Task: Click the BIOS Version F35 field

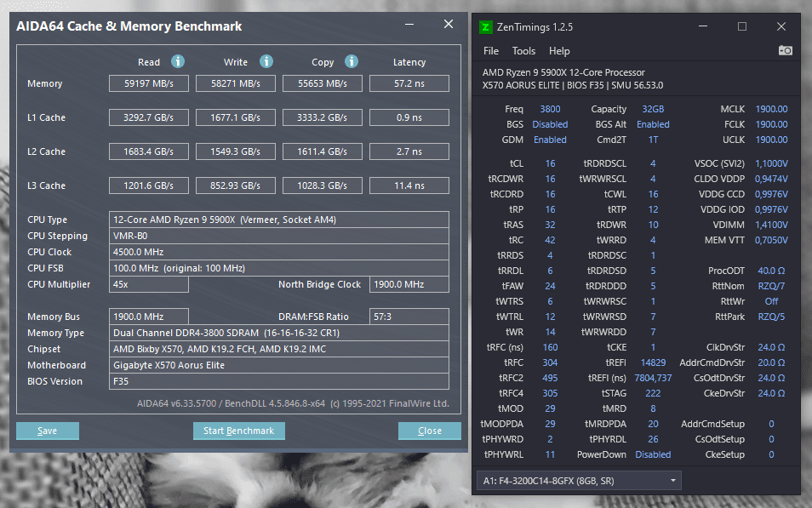Action: (278, 381)
